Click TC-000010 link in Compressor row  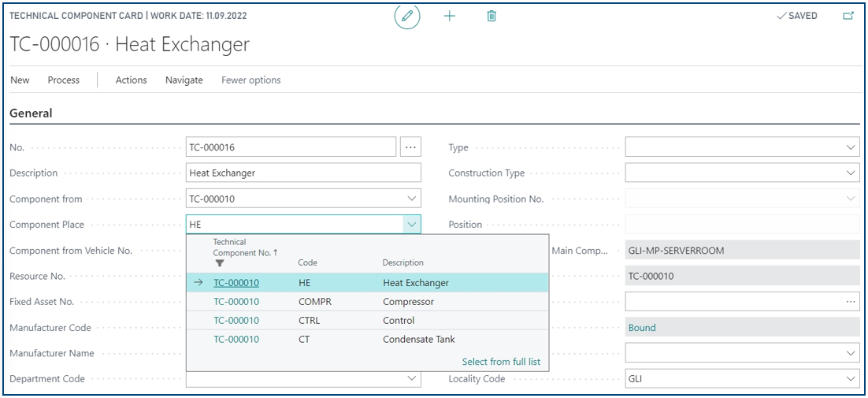(236, 302)
